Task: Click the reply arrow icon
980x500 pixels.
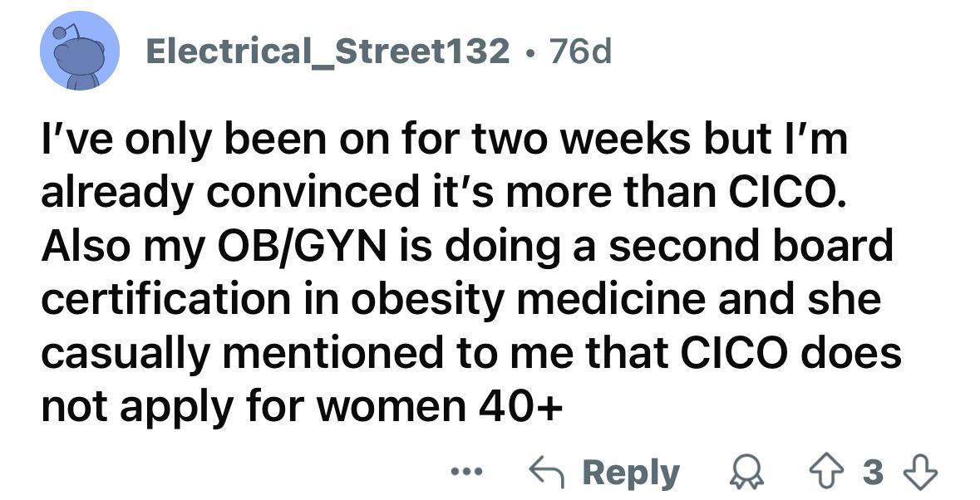Action: 548,473
